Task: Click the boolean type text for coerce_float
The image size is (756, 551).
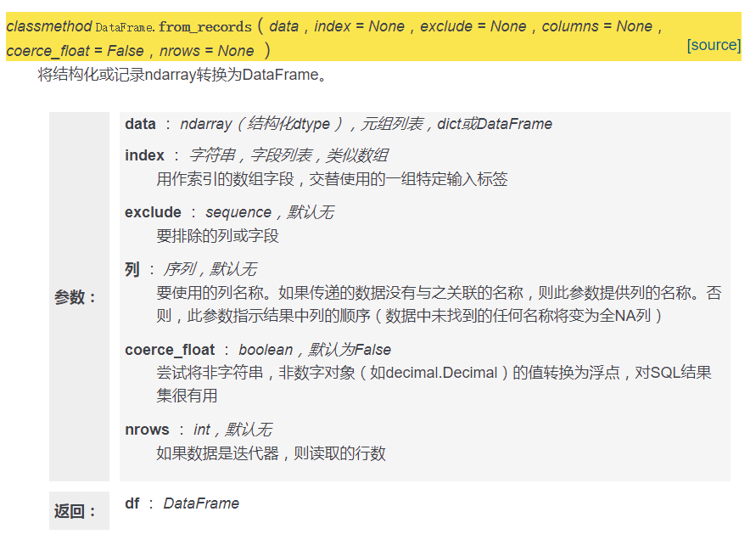Action: click(x=266, y=349)
